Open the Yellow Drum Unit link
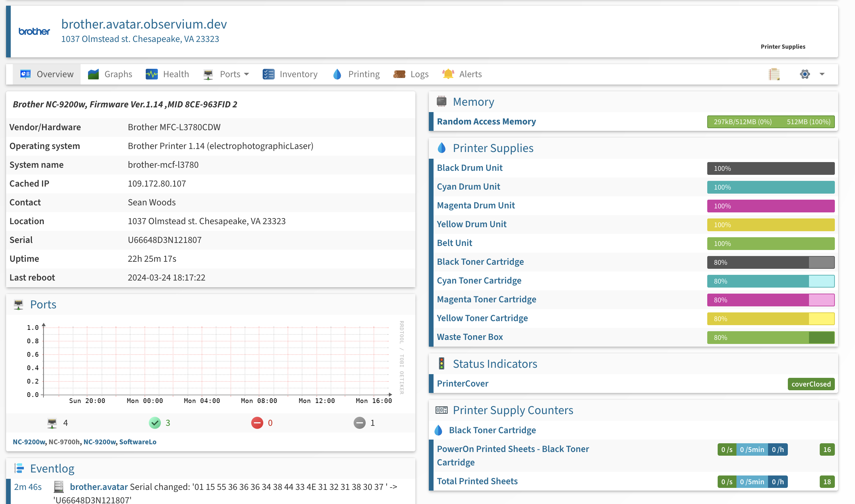Image resolution: width=855 pixels, height=504 pixels. 472,224
